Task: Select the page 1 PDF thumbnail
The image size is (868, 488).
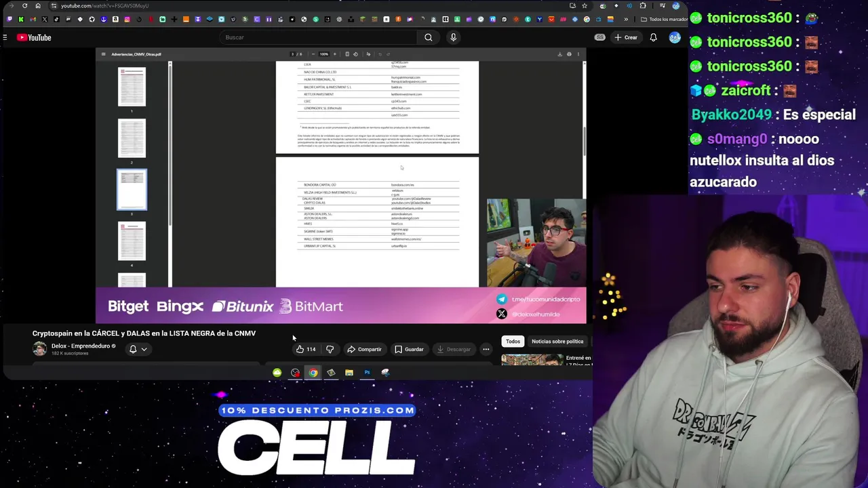Action: [132, 87]
